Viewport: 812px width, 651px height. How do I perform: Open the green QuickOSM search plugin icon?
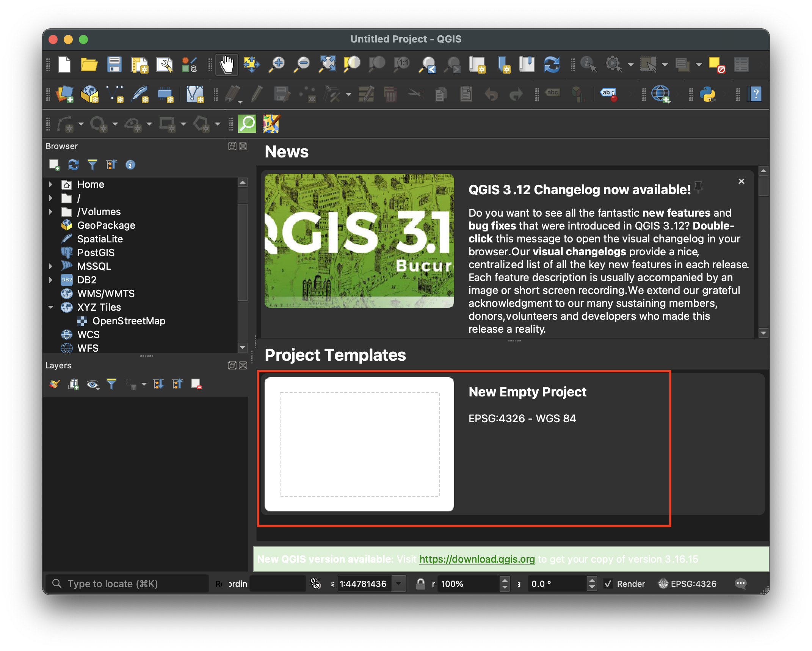coord(247,124)
